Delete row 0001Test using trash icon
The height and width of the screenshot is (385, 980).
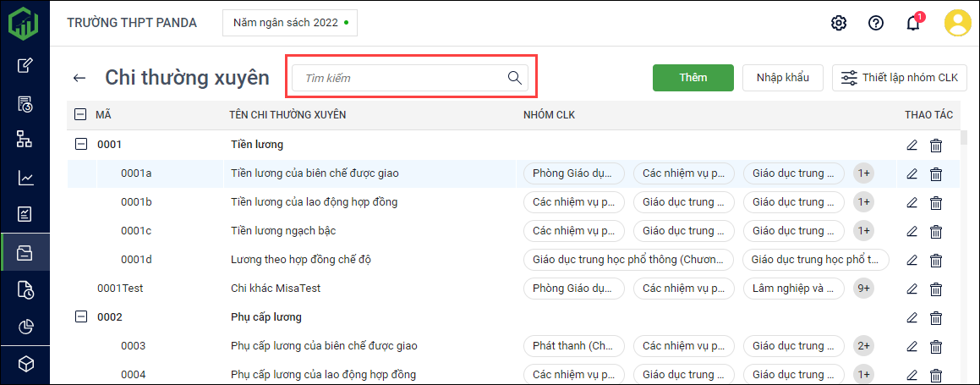[x=936, y=289]
